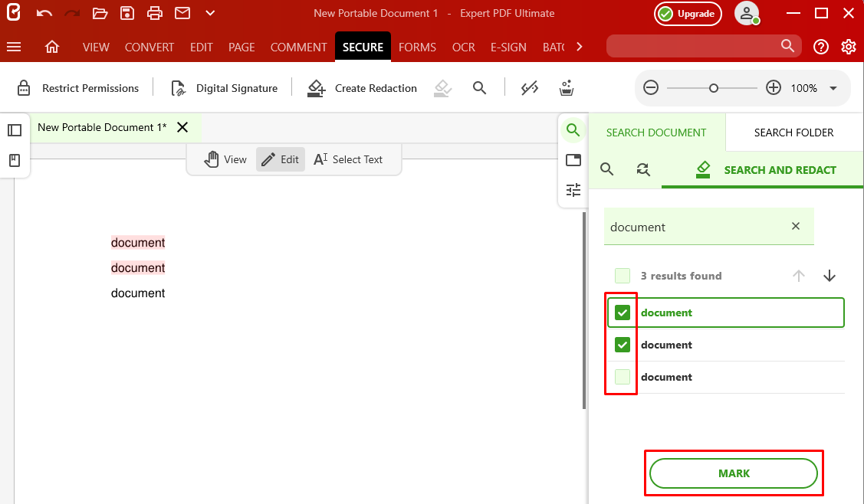Open the E-SIGN ribbon tab
This screenshot has width=864, height=504.
click(x=508, y=47)
